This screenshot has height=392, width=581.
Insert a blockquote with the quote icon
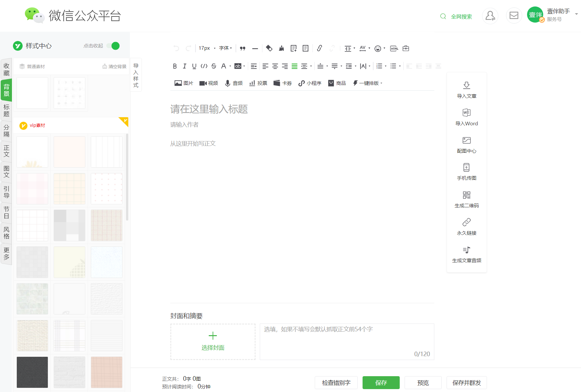click(x=243, y=48)
